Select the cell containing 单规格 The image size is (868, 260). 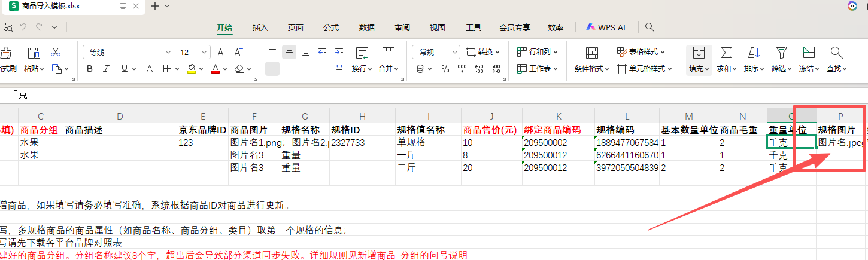click(428, 142)
